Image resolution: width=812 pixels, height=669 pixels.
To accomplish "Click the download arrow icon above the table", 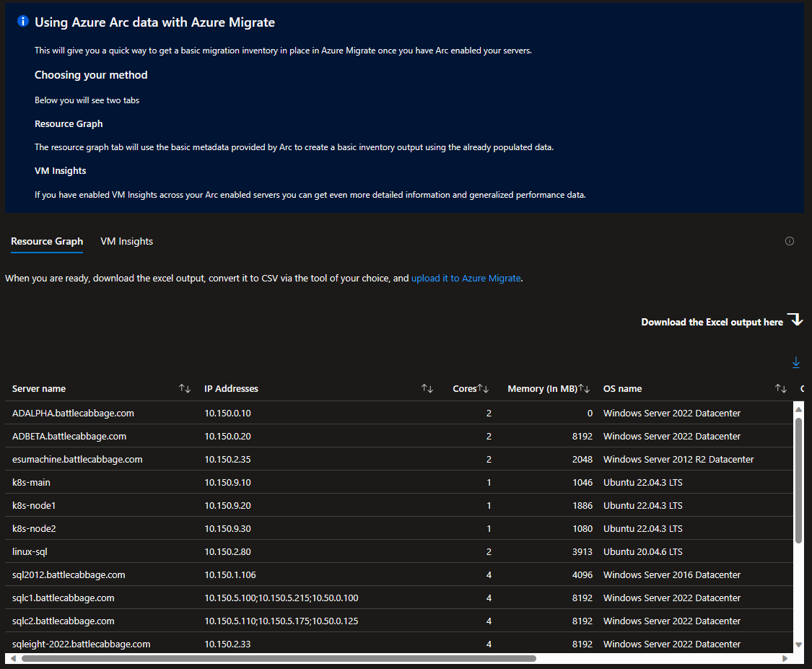I will pos(796,362).
